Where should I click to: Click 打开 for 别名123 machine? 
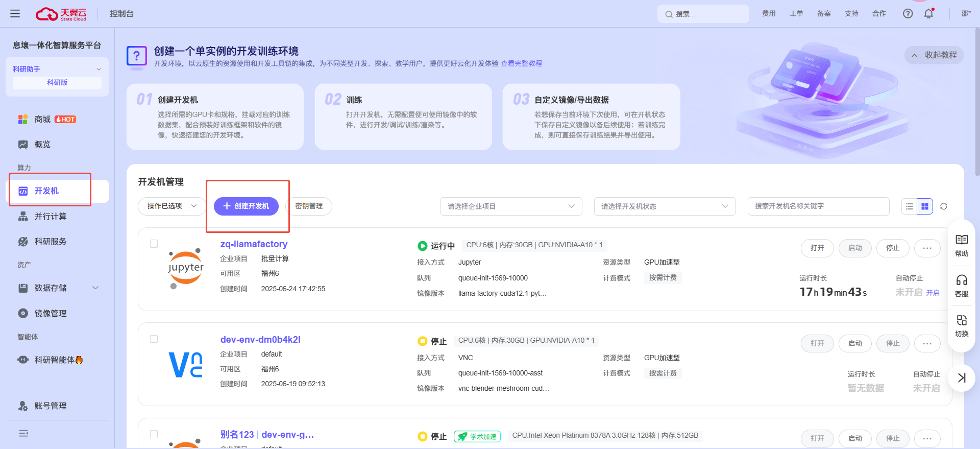817,438
